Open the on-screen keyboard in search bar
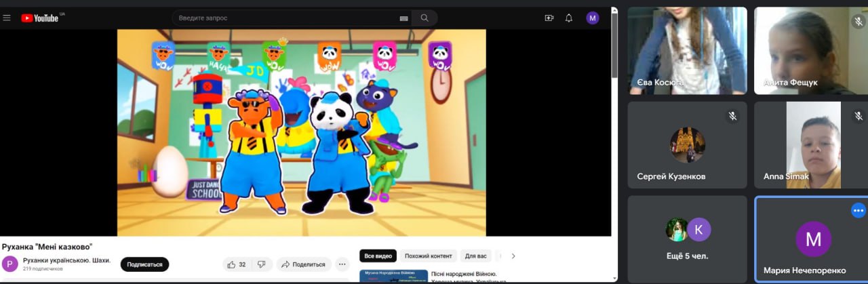868x284 pixels. tap(403, 18)
